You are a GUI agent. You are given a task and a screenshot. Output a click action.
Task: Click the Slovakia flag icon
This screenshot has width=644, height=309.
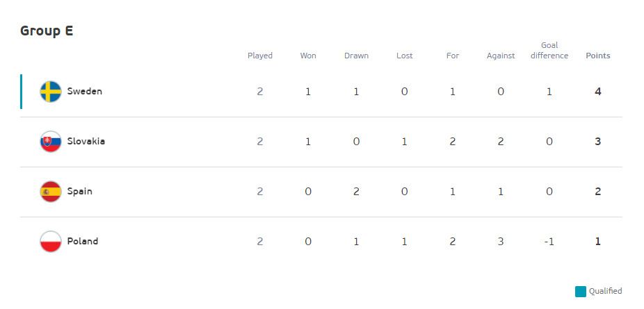51,142
